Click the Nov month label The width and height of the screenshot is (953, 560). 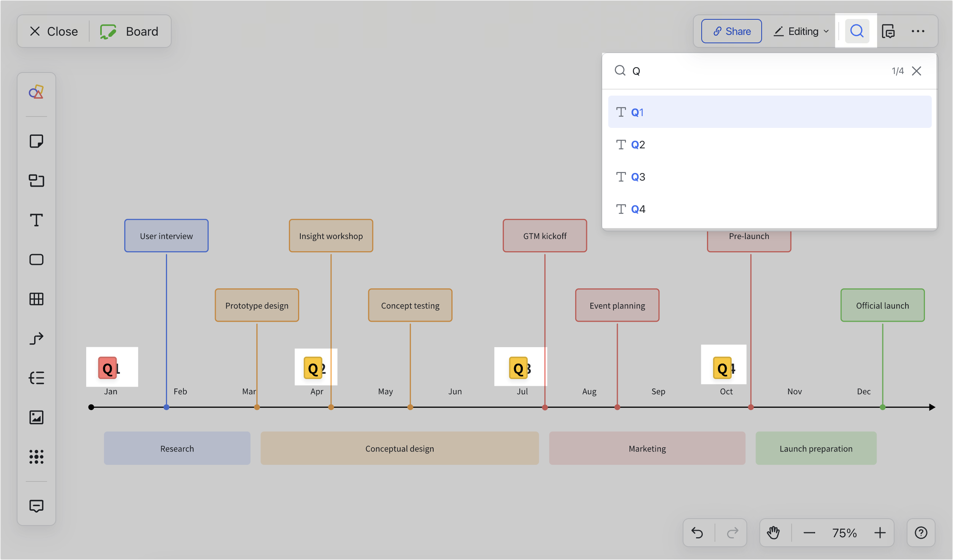[x=795, y=391]
